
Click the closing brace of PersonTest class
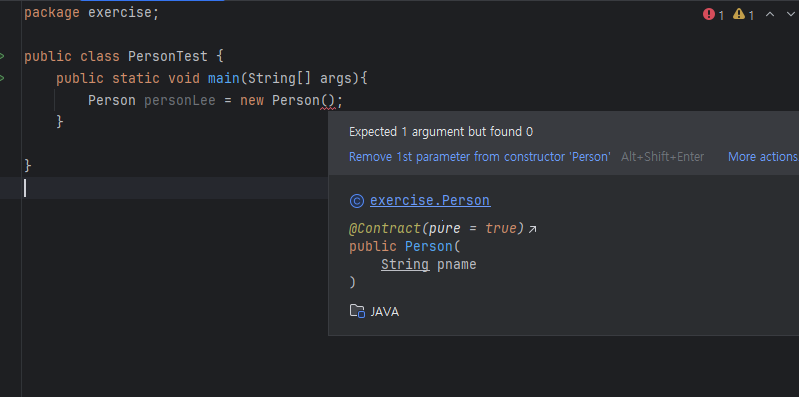28,166
